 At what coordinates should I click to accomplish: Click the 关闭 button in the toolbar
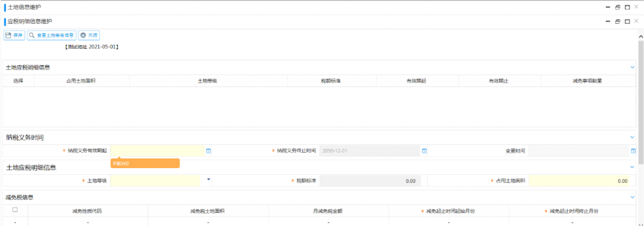point(89,35)
